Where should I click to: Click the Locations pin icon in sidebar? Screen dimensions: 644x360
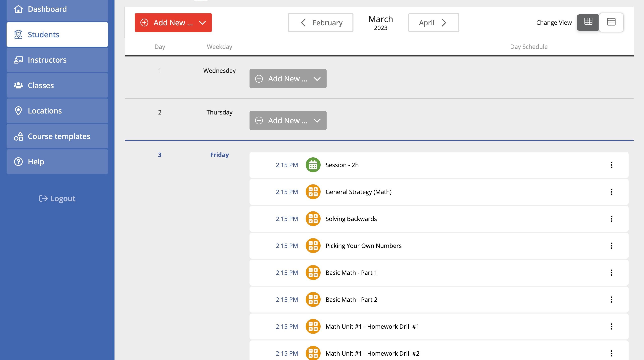pos(18,111)
